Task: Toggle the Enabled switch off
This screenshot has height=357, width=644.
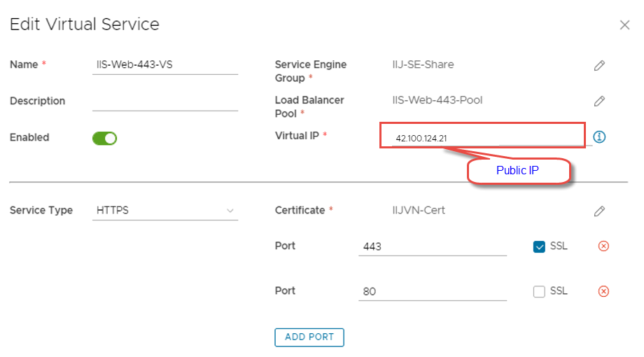Action: (x=104, y=138)
